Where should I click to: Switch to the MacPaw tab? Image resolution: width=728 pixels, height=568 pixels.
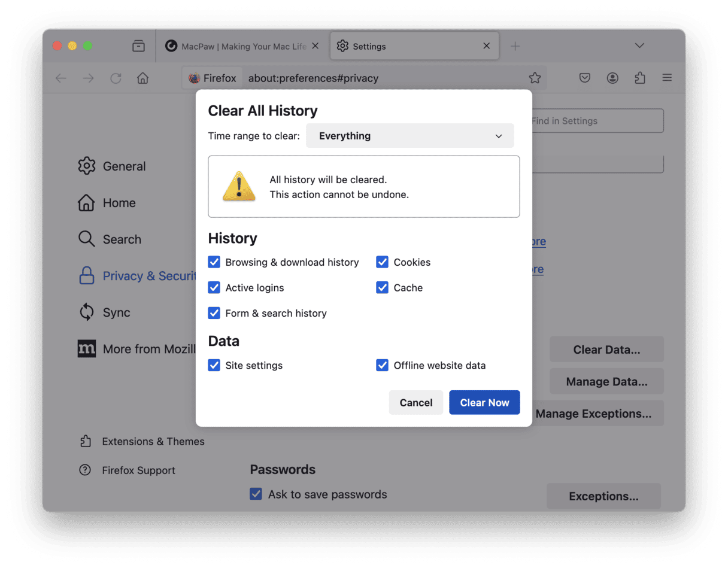tap(239, 45)
